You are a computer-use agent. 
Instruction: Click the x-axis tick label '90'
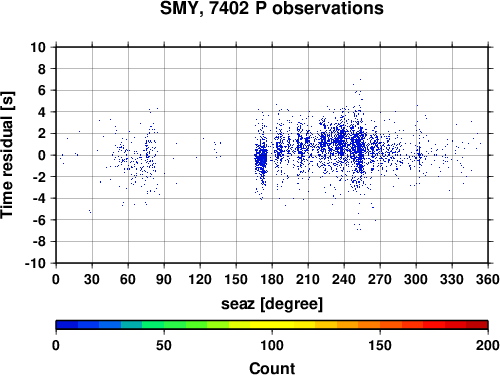coord(164,279)
